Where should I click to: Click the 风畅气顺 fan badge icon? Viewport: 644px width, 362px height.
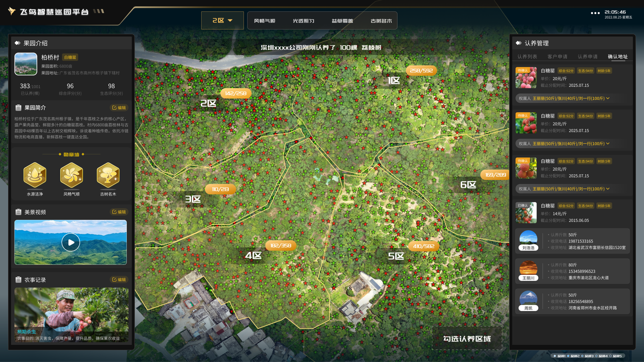point(71,175)
